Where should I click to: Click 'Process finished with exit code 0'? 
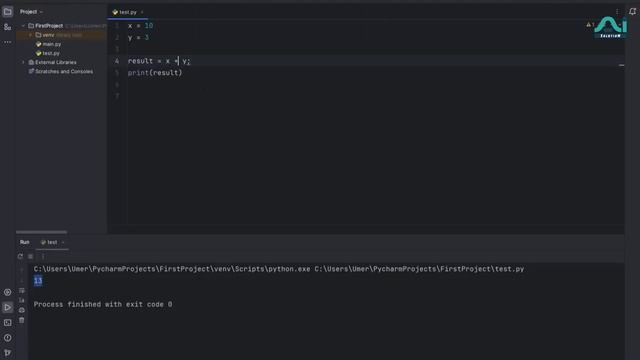pos(103,304)
